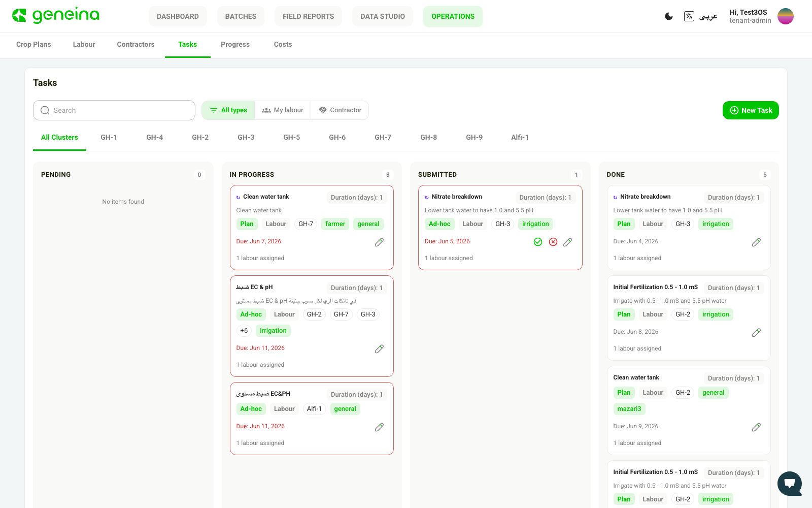The image size is (812, 508).
Task: Filter by GH-7 cluster
Action: (x=383, y=138)
